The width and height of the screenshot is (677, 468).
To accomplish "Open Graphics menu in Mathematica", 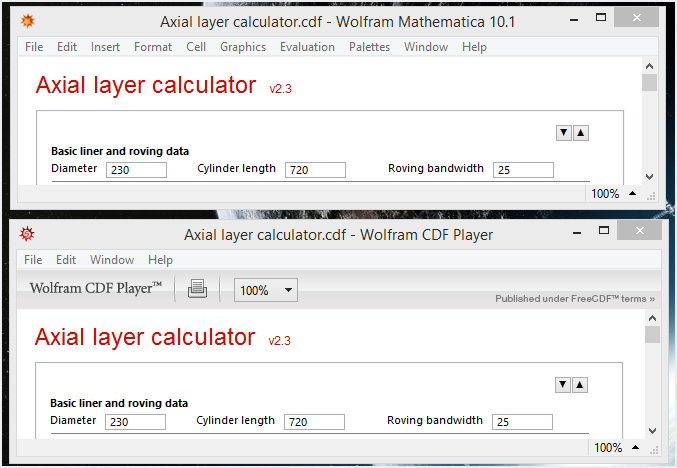I will pos(243,47).
